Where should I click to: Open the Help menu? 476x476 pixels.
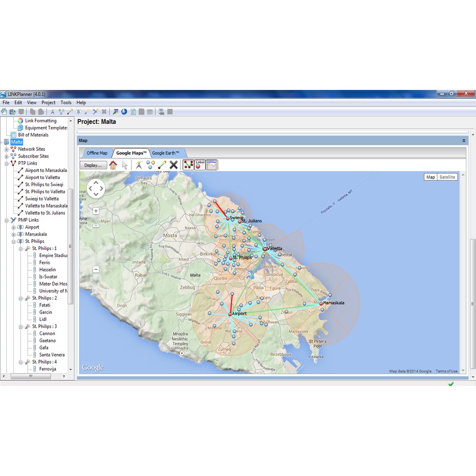tap(81, 103)
